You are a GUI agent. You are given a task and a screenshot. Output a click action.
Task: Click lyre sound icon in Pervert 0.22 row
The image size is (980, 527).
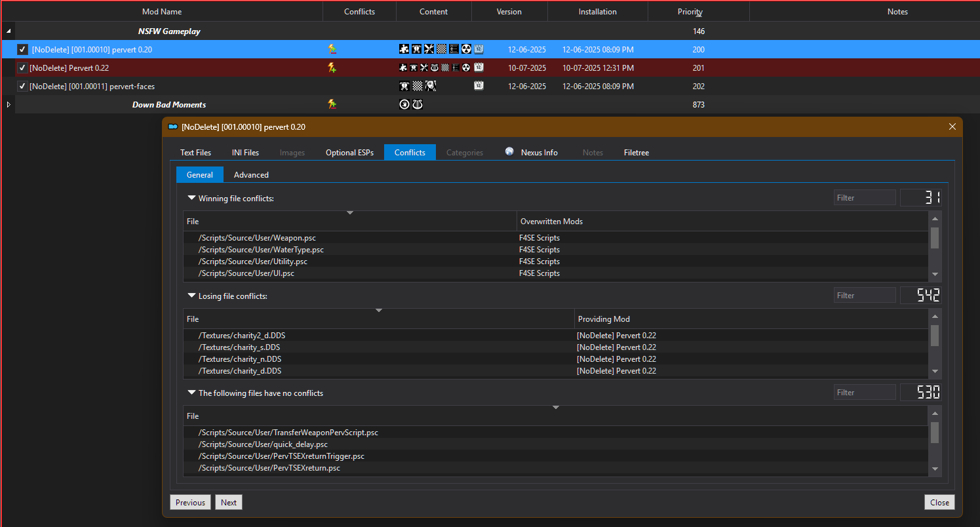coord(435,68)
